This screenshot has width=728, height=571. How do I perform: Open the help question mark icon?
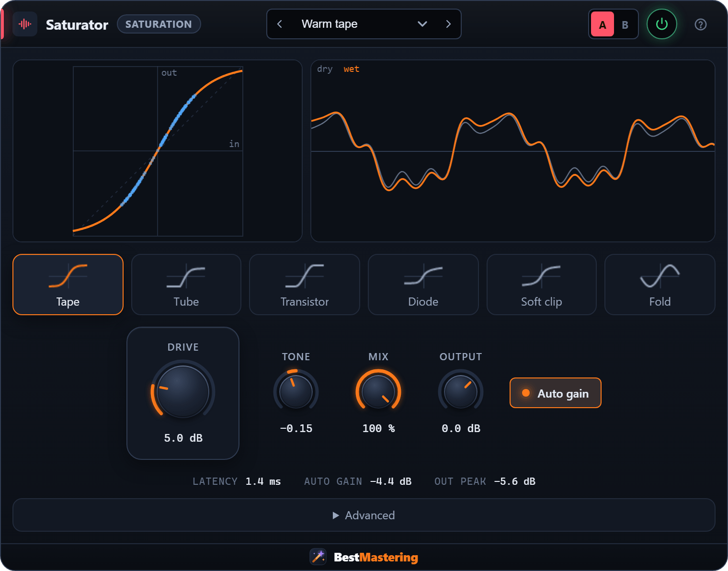tap(701, 24)
